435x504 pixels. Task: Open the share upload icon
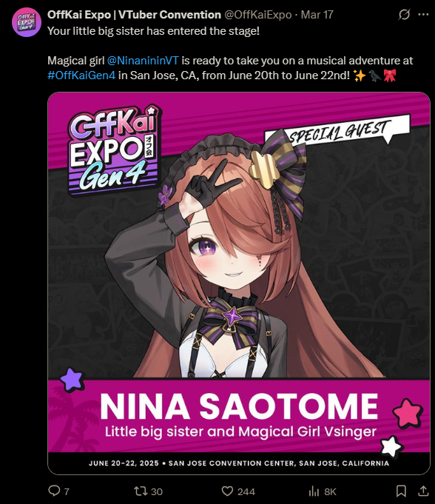pos(423,491)
